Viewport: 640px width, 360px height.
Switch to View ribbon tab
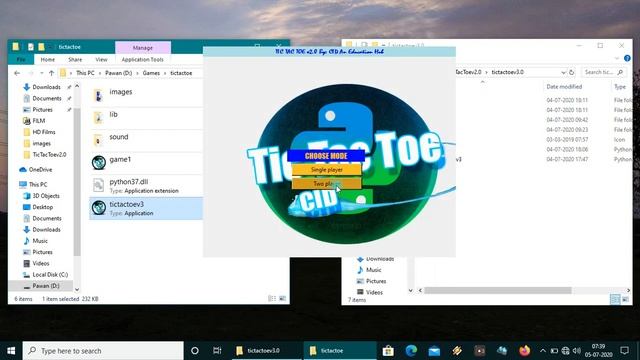(101, 60)
